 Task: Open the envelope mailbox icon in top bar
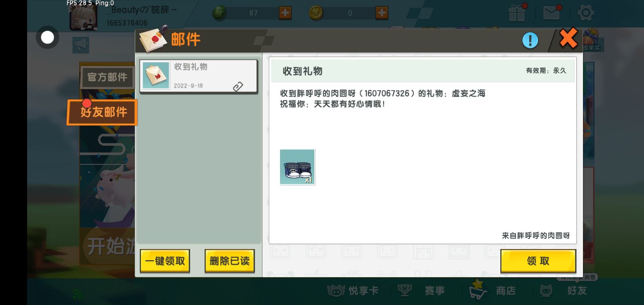[552, 13]
